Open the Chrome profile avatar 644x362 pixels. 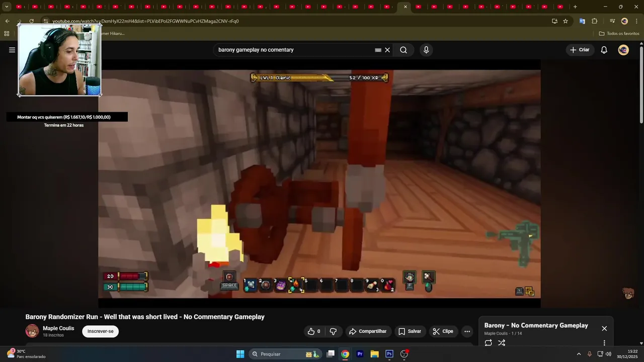(x=624, y=21)
